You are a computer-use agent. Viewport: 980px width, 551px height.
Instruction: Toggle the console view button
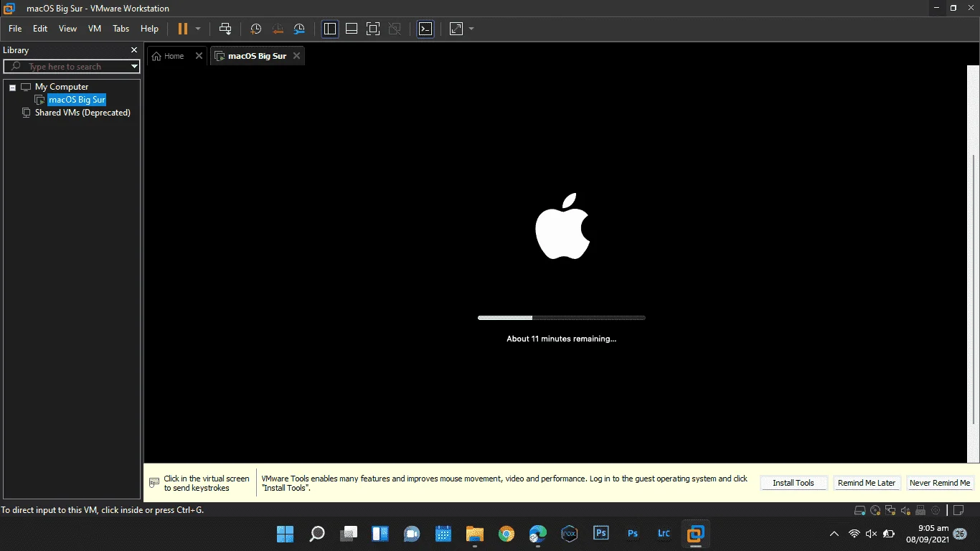pos(425,29)
